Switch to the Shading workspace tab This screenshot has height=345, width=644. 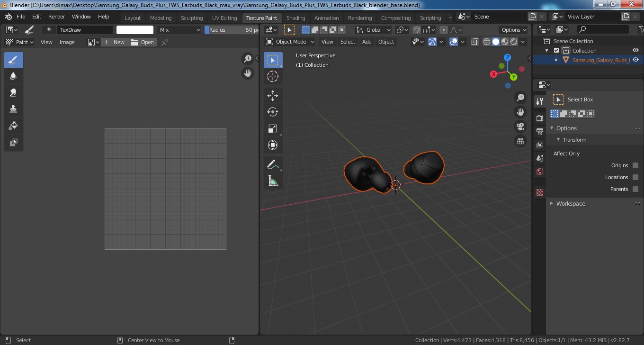pyautogui.click(x=296, y=18)
